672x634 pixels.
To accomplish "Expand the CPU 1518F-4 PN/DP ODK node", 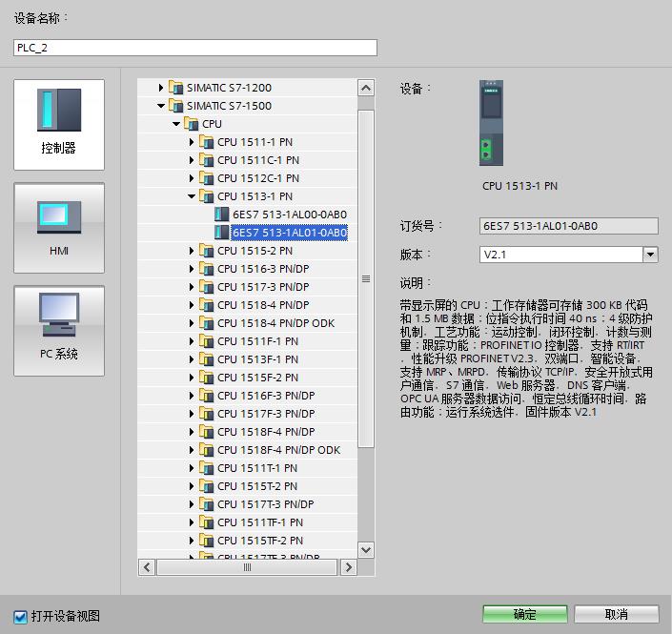I will [x=192, y=450].
